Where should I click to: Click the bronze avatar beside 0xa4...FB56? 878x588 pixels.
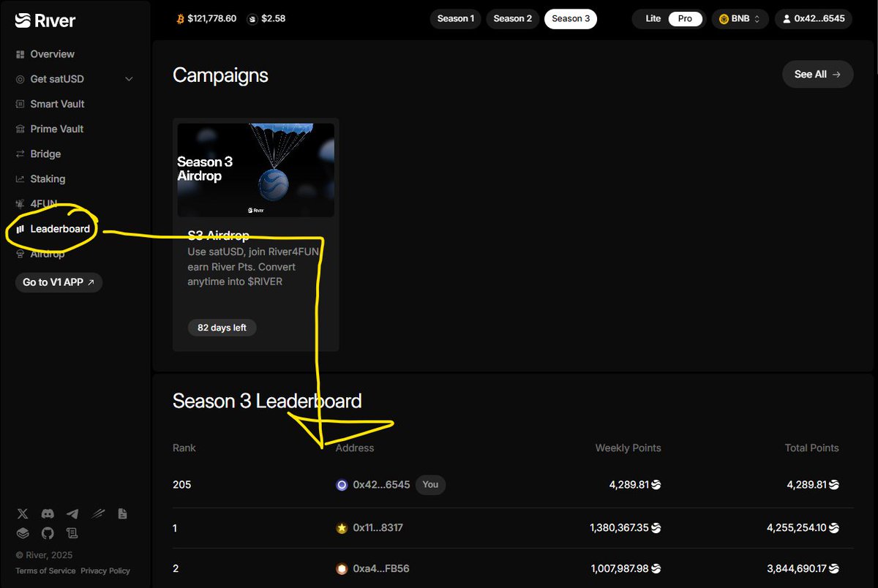click(342, 568)
